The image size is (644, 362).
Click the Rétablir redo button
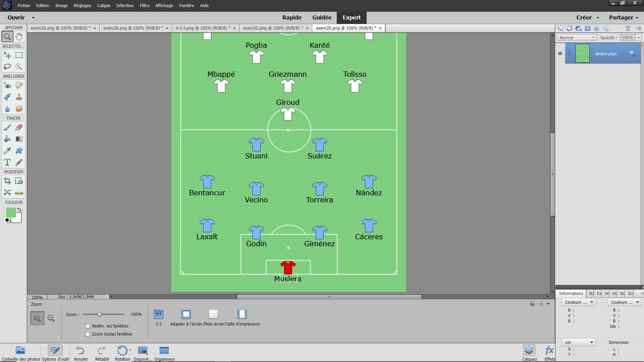click(102, 353)
